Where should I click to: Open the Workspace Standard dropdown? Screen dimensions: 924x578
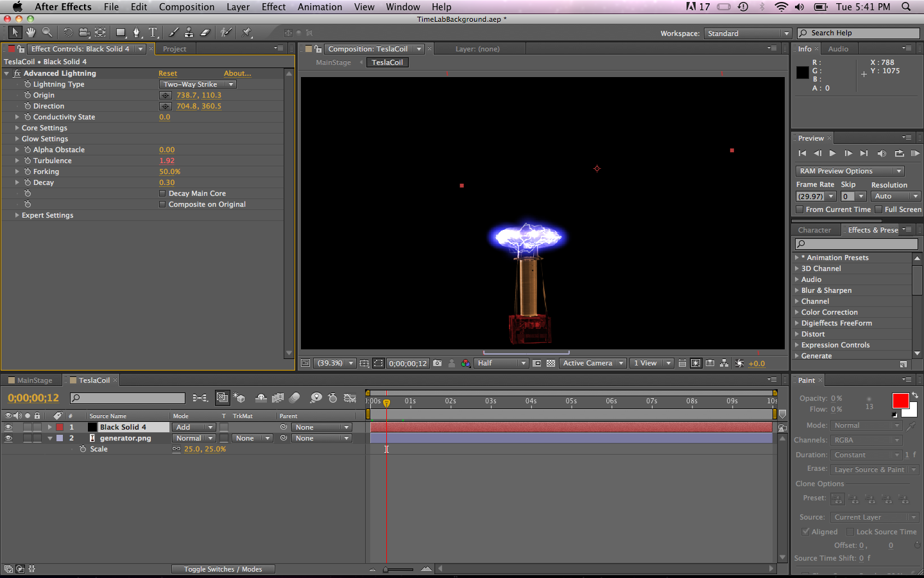click(x=748, y=33)
